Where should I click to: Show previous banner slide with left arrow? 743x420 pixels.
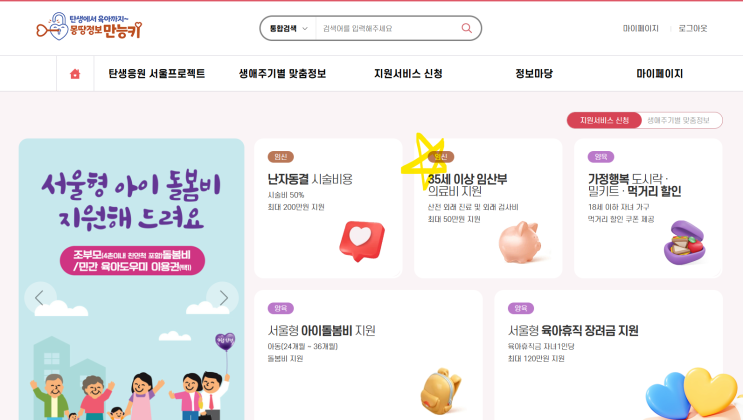pos(40,298)
